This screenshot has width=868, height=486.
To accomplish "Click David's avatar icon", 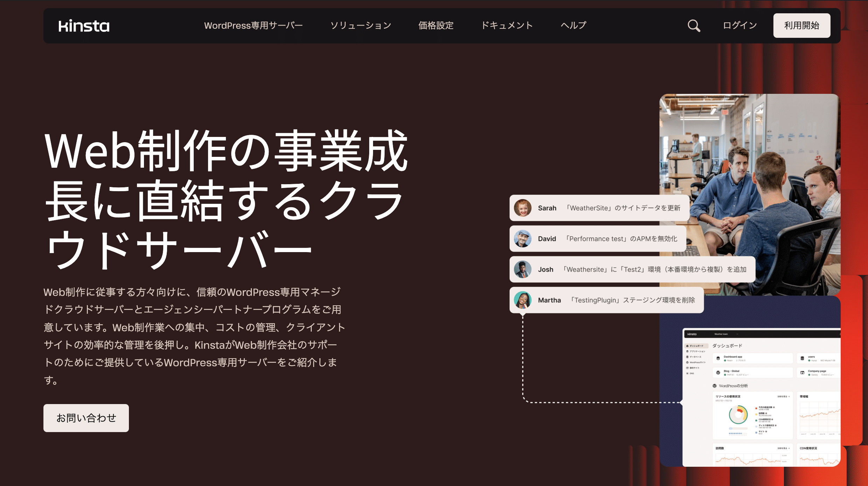I will coord(523,239).
